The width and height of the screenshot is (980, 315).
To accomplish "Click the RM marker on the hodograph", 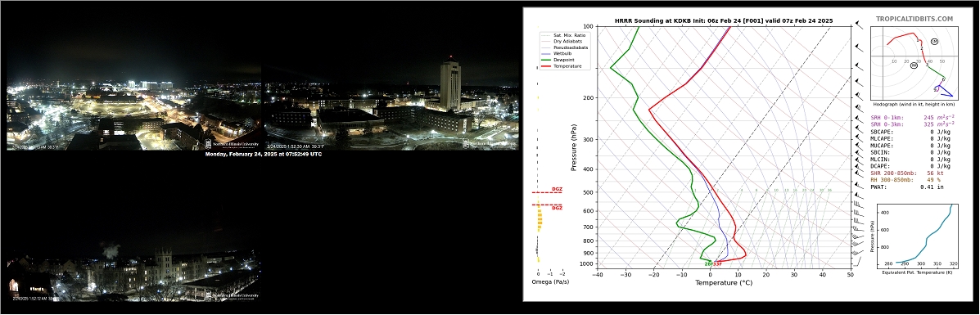I will (914, 65).
